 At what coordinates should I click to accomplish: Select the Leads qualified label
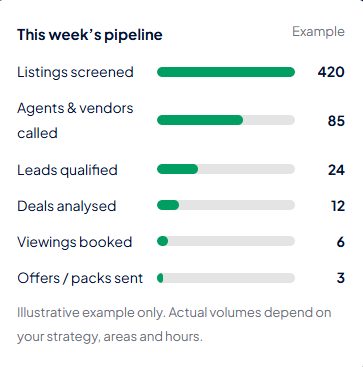pyautogui.click(x=67, y=170)
